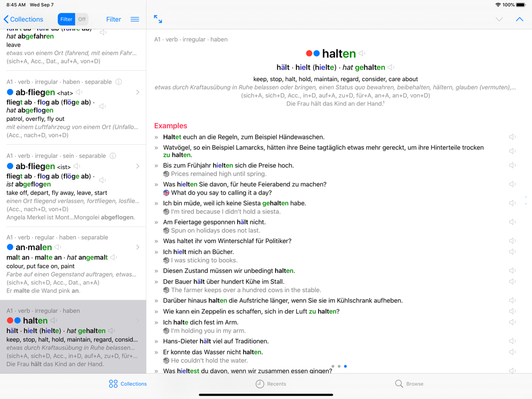Screen dimensions: 532x399
Task: Tap translation 'I'm holding you in my arm.'
Action: pyautogui.click(x=209, y=330)
